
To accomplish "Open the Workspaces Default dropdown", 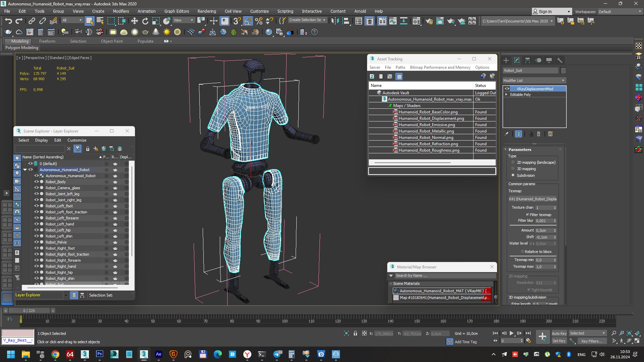I will click(620, 11).
